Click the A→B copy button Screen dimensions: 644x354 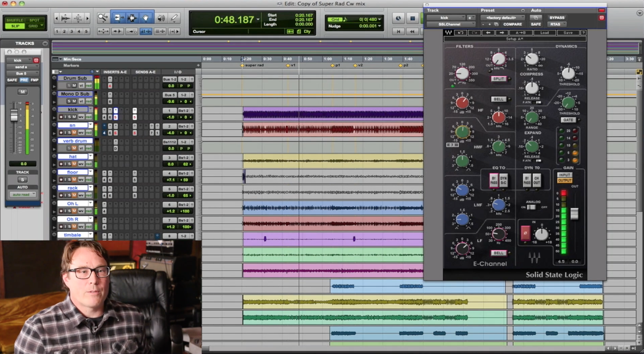pos(521,33)
